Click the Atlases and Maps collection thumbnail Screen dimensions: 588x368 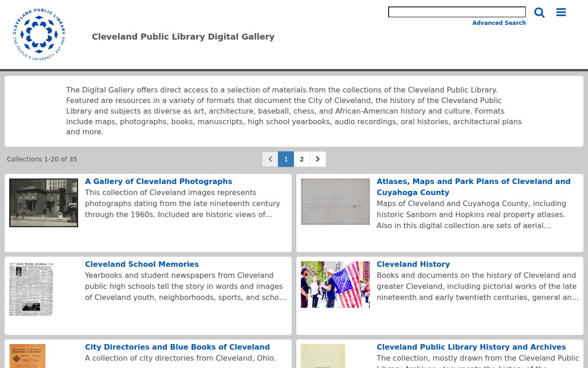click(x=335, y=201)
